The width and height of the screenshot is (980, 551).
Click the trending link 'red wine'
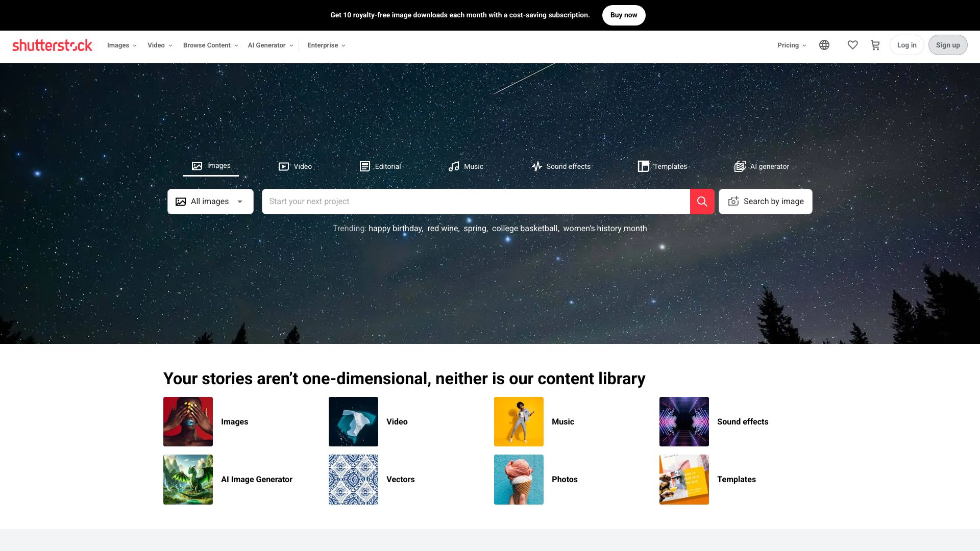tap(443, 228)
